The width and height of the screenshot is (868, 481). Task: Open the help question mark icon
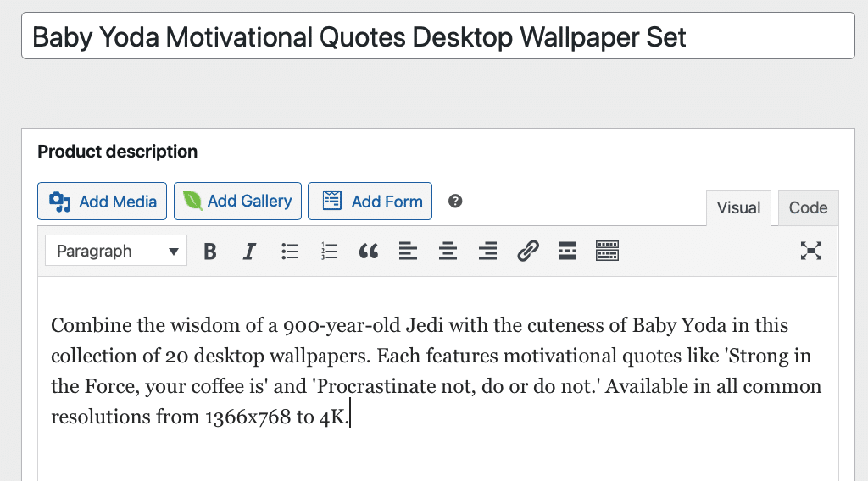455,202
